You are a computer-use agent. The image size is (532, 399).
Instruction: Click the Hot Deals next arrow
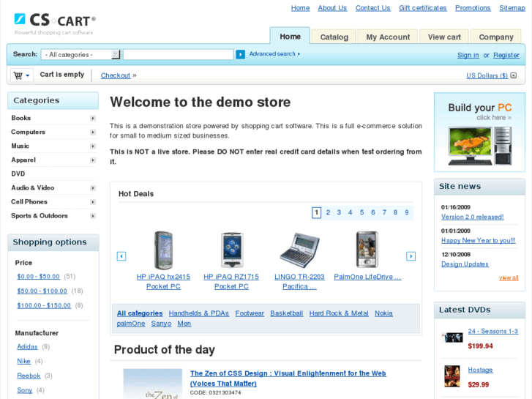tap(411, 256)
